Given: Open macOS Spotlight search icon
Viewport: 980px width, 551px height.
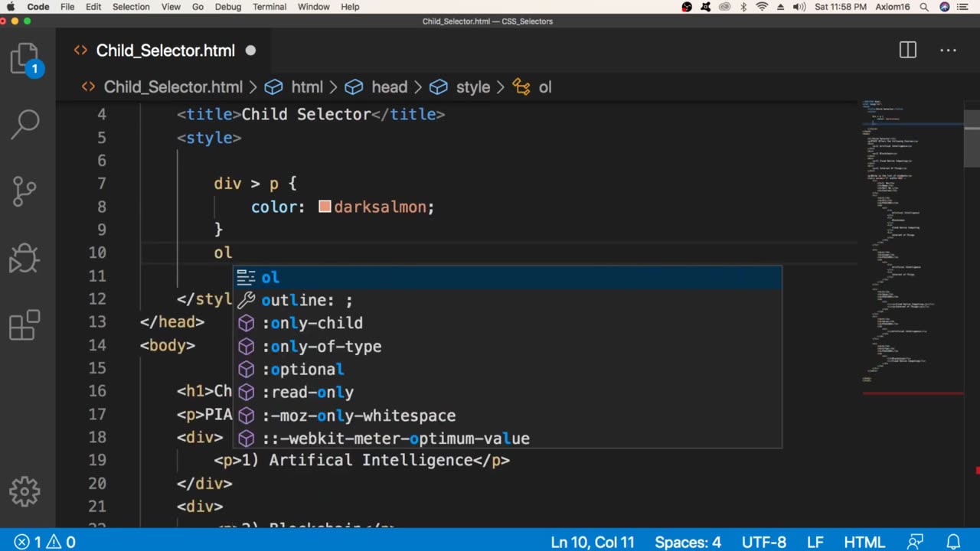Looking at the screenshot, I should coord(926,7).
